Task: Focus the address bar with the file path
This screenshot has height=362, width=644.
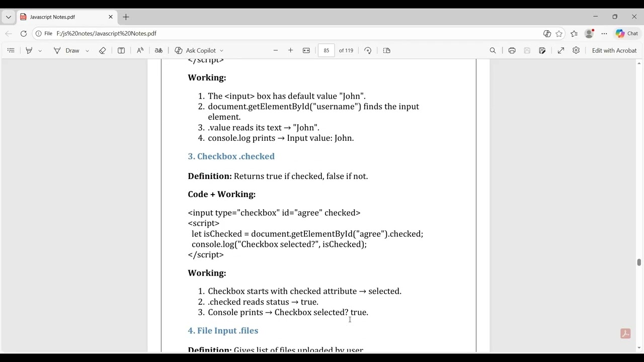Action: coord(297,34)
